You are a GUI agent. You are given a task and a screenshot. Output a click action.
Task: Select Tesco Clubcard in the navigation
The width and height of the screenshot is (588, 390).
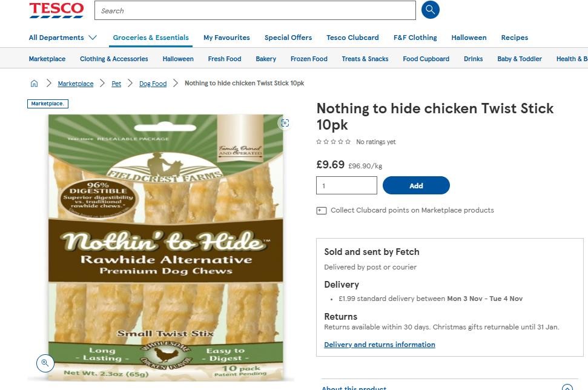click(x=352, y=38)
